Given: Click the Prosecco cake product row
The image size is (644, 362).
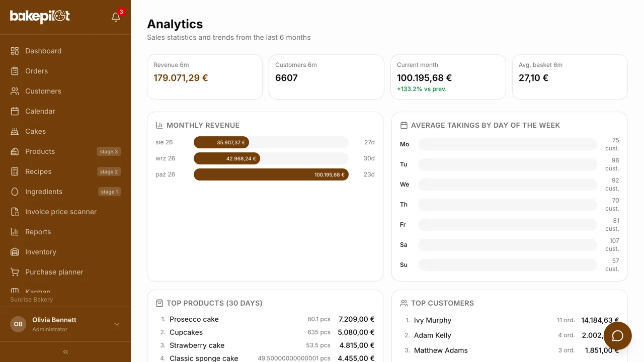Looking at the screenshot, I should click(265, 319).
